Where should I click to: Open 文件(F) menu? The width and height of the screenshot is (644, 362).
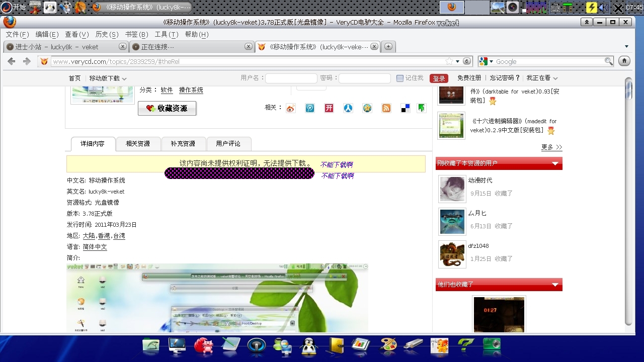[18, 34]
